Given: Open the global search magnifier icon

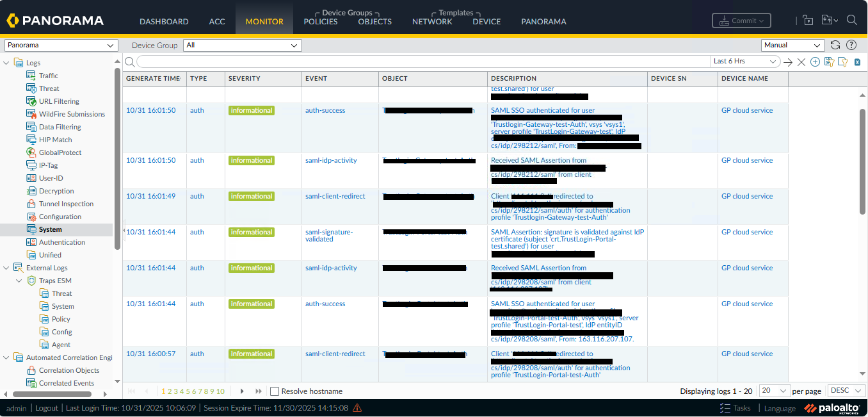Looking at the screenshot, I should click(851, 20).
